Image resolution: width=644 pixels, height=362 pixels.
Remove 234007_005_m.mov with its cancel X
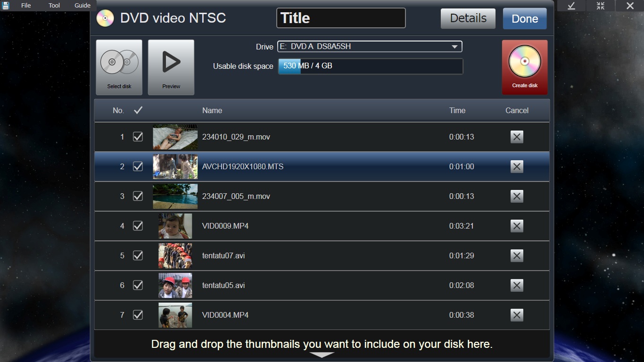click(517, 196)
